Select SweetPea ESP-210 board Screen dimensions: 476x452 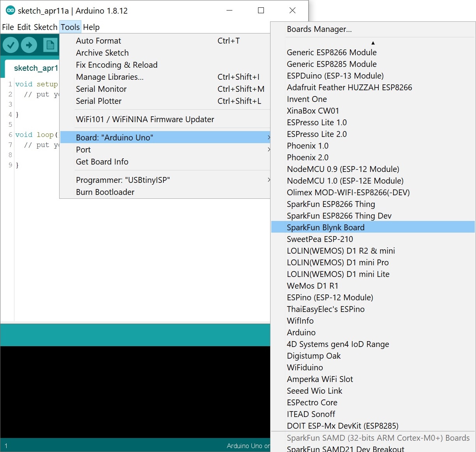point(373,239)
